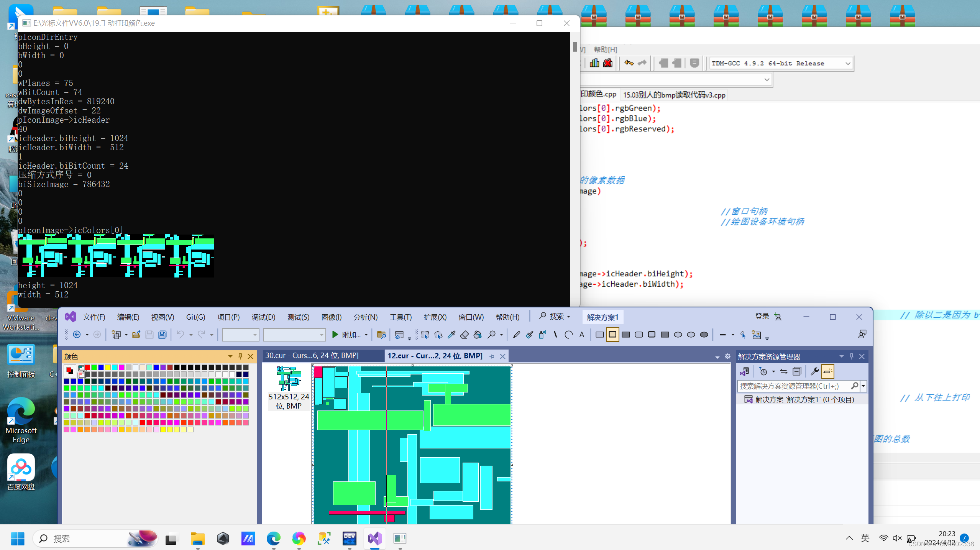Pick the Eyedropper color selection tool

tap(451, 335)
